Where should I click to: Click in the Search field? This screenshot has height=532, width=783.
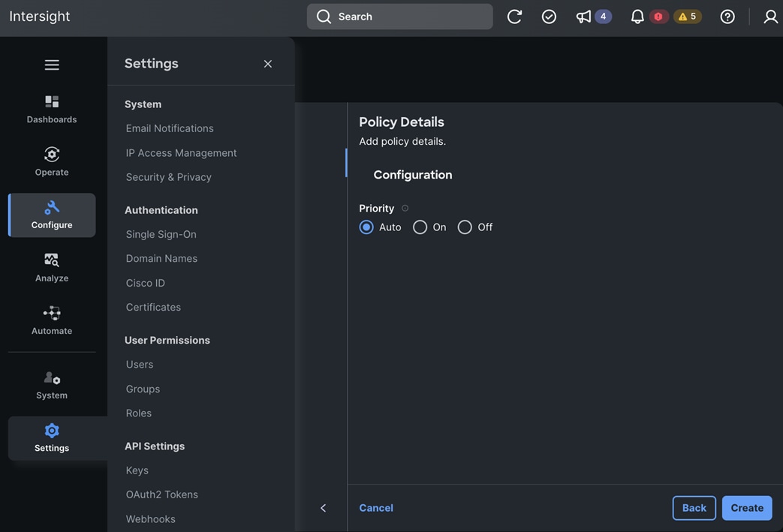[x=400, y=17]
